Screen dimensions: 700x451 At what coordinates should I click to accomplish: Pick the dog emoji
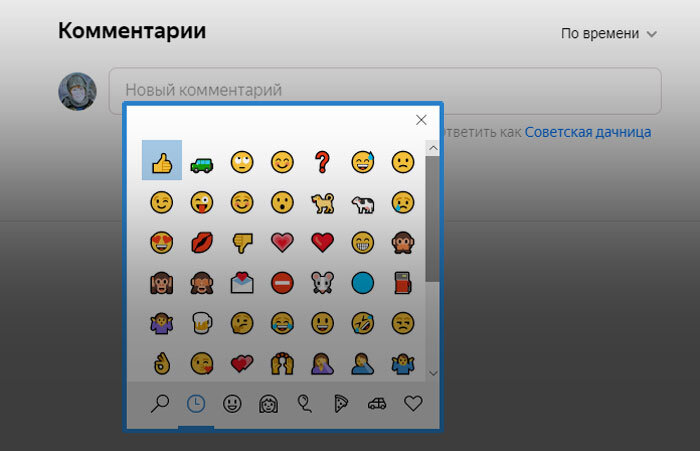tap(322, 203)
